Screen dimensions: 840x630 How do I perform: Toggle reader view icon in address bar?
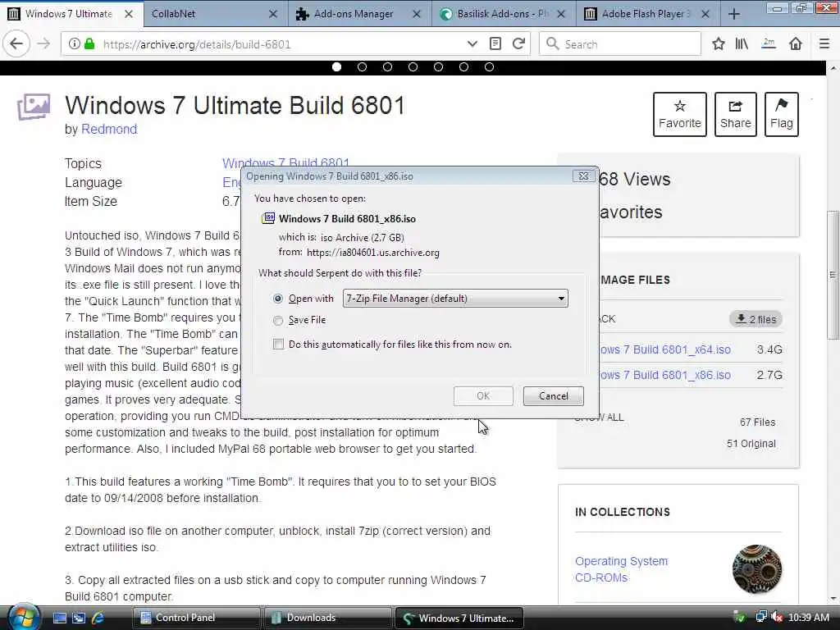(x=495, y=44)
